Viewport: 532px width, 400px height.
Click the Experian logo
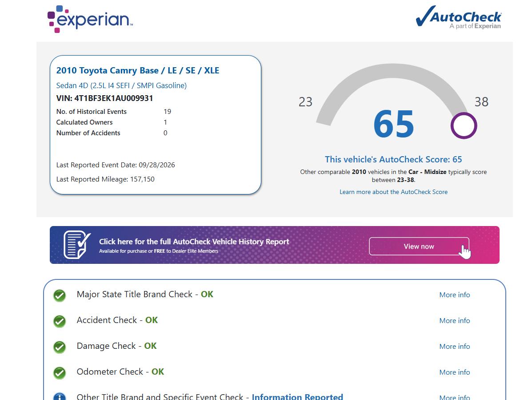point(90,19)
